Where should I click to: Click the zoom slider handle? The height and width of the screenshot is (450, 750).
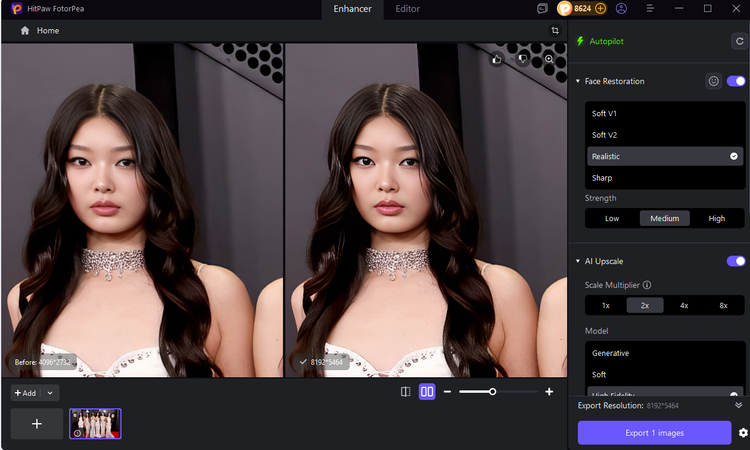click(x=492, y=392)
